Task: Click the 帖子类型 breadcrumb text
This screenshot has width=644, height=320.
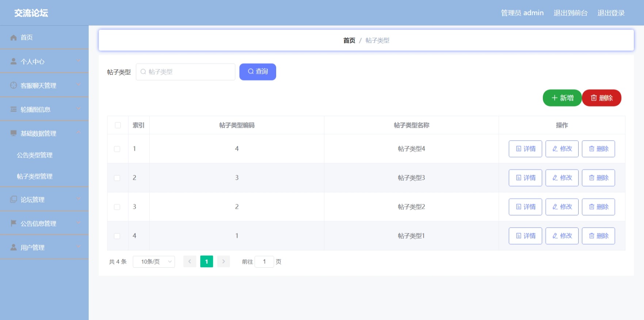Action: [x=377, y=40]
